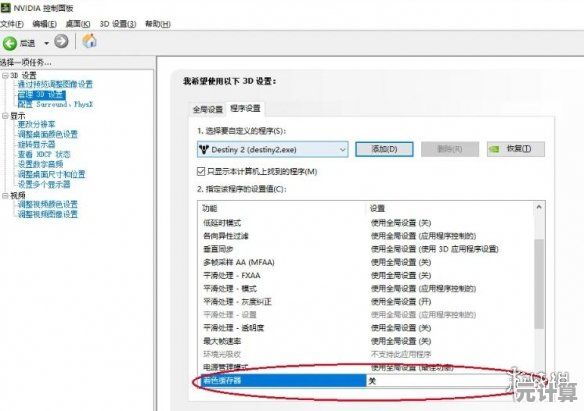Open 设置数字音频 in the tree
Screen dimensions: 584x411
tap(40, 164)
